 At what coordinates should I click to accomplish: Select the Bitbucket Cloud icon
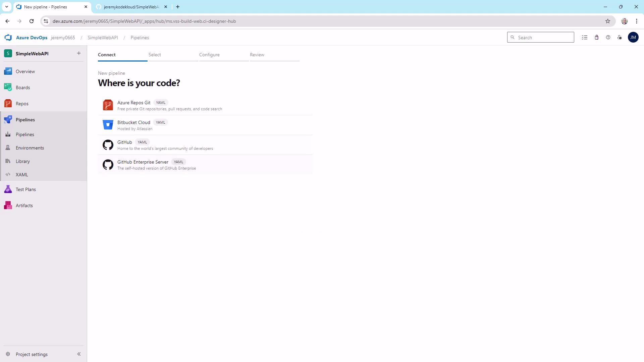(108, 125)
